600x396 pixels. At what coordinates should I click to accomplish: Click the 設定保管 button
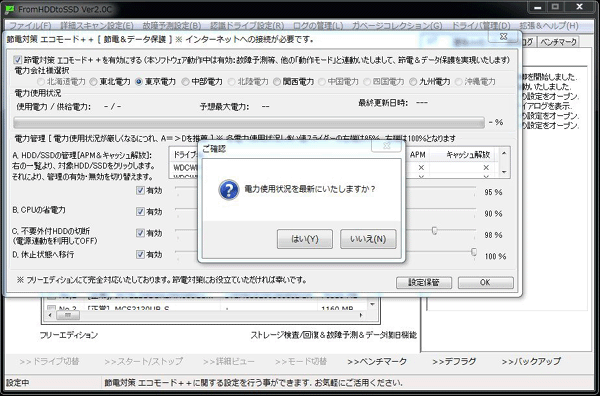coord(424,283)
